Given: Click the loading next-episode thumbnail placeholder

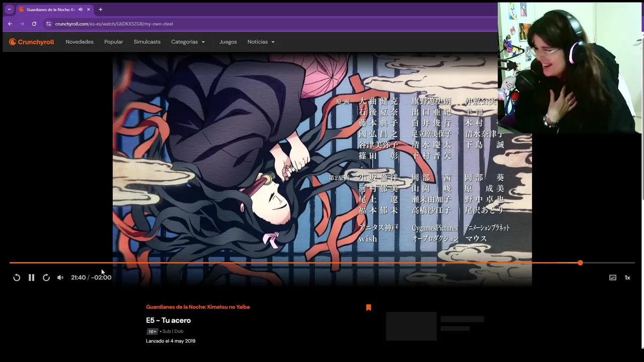Looking at the screenshot, I should click(x=411, y=326).
